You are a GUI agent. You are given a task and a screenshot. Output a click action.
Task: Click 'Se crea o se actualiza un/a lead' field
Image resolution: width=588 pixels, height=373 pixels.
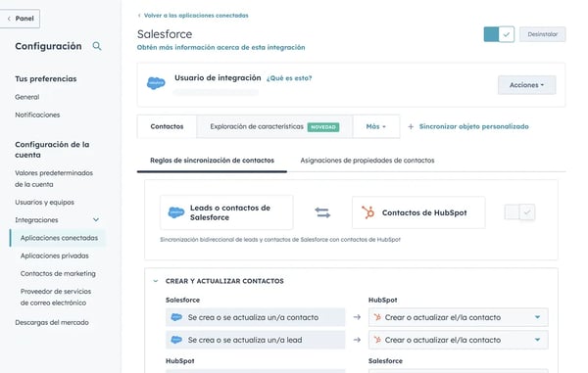click(x=256, y=340)
